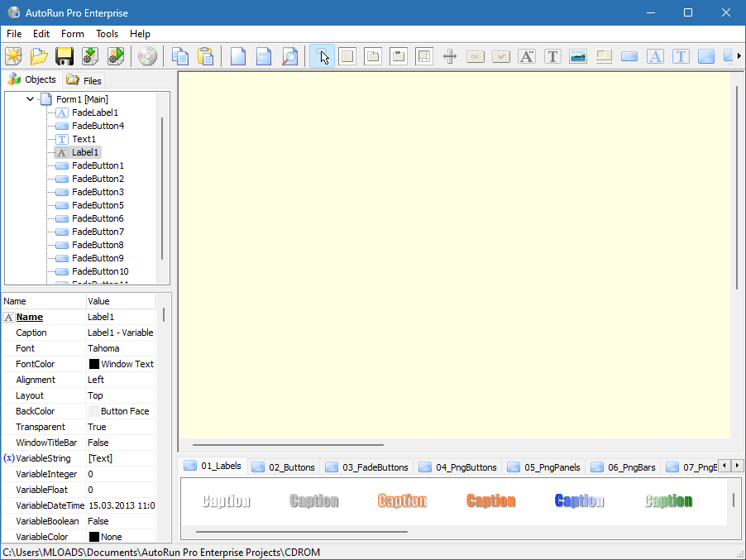The height and width of the screenshot is (560, 746).
Task: Insert a blue FadeLabel object
Action: pos(655,56)
